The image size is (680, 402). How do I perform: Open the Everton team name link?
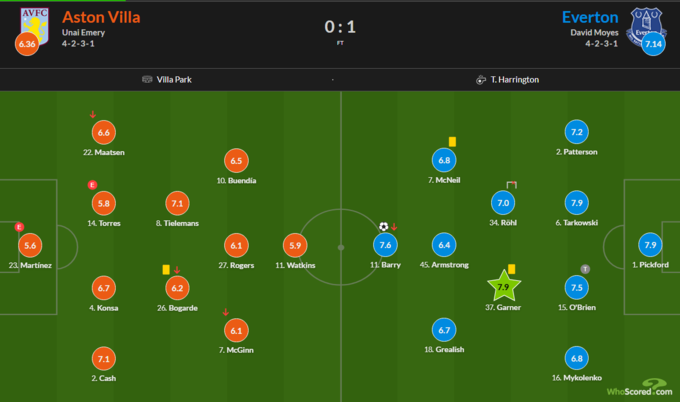tap(590, 17)
